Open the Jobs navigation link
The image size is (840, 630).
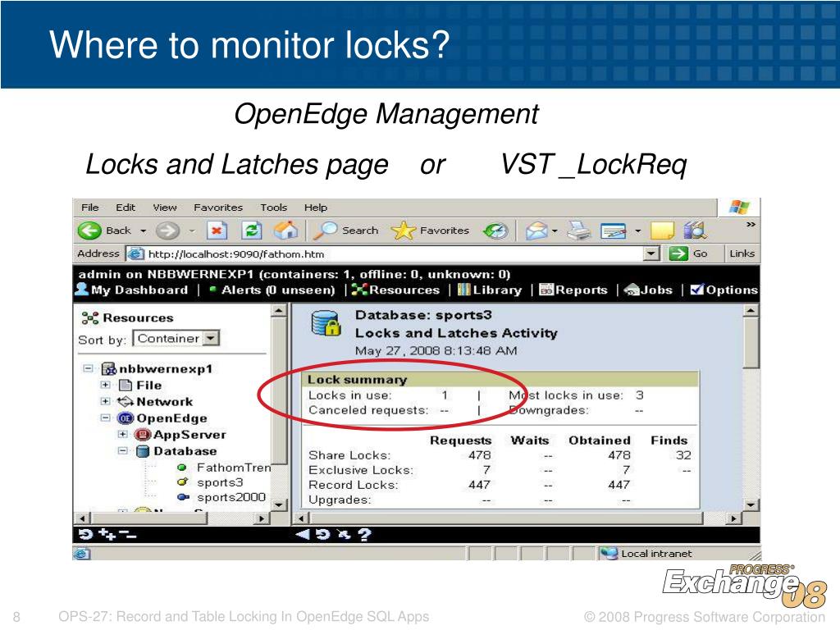(649, 290)
